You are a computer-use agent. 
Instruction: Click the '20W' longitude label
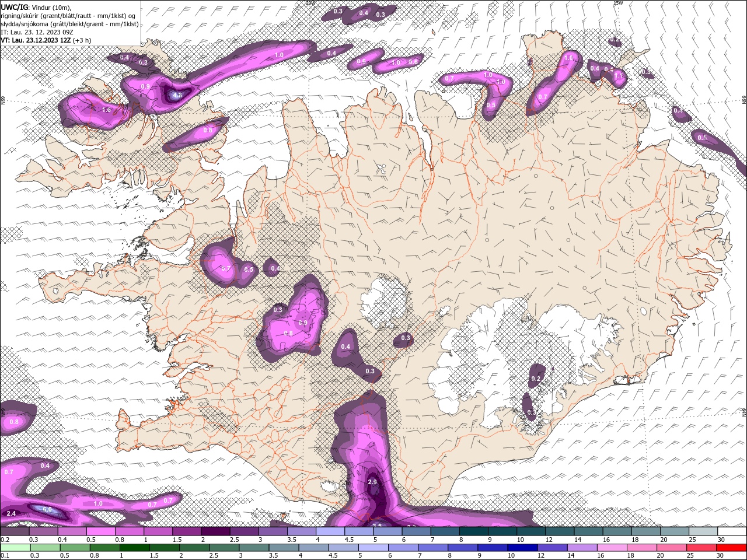click(310, 2)
